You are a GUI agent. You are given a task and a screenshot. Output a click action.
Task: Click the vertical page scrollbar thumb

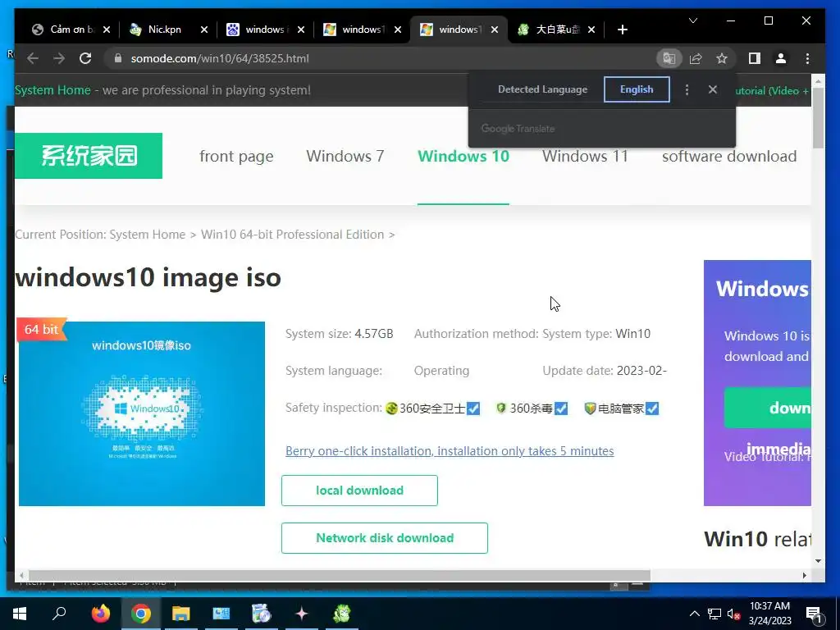tap(818, 118)
